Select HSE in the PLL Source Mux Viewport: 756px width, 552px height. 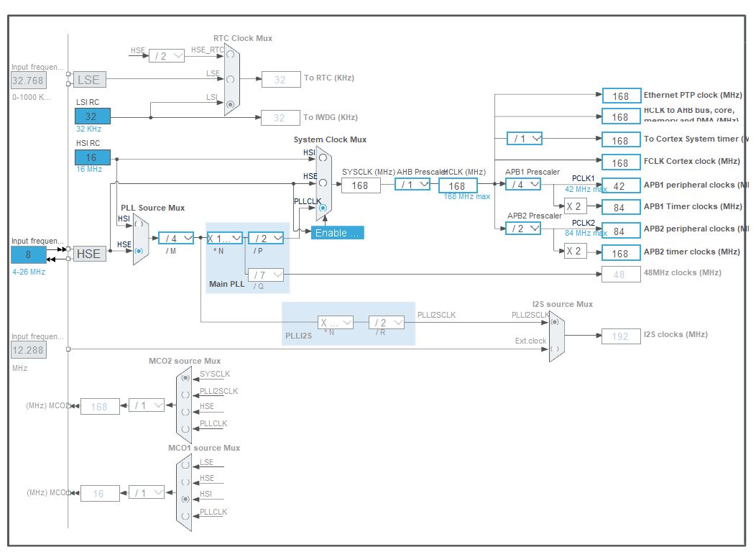pyautogui.click(x=139, y=252)
